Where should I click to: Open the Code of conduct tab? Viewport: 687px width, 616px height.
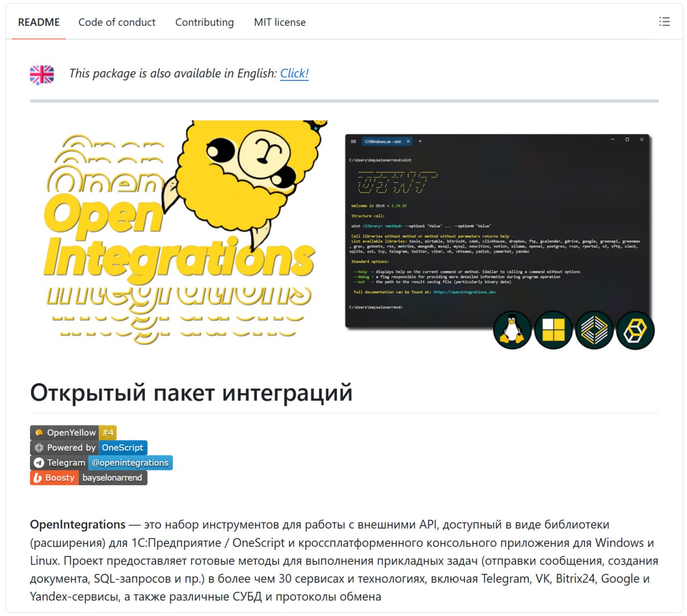coord(117,22)
